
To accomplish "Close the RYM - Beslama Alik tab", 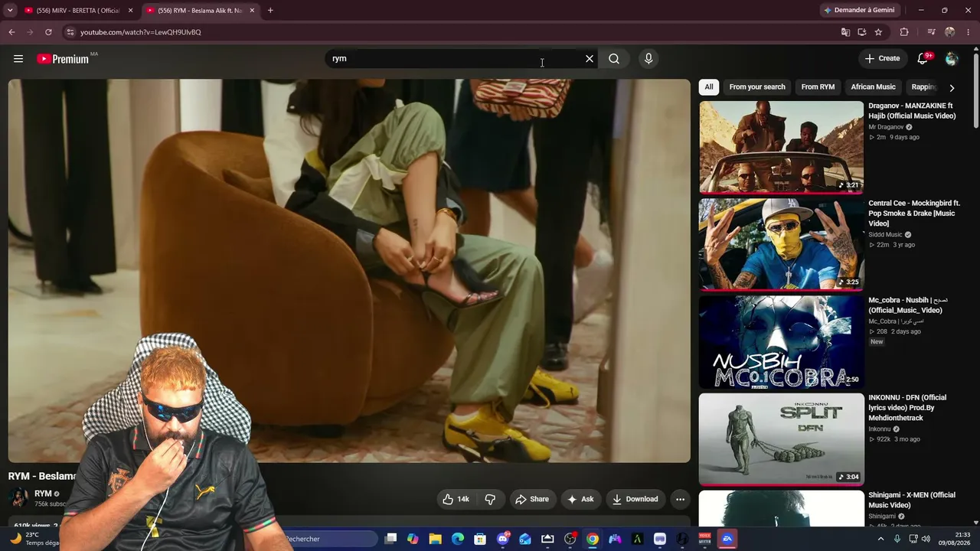I will [x=252, y=11].
